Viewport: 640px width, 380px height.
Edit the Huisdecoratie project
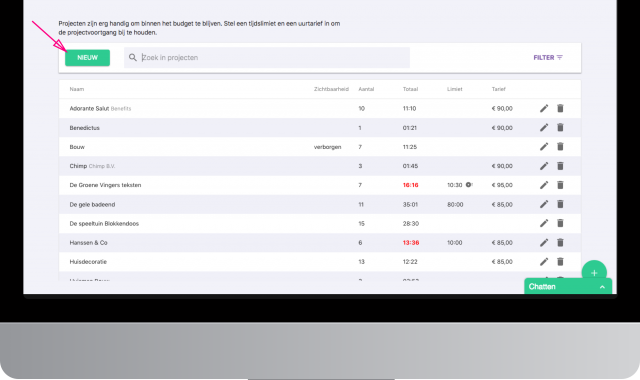click(x=544, y=262)
